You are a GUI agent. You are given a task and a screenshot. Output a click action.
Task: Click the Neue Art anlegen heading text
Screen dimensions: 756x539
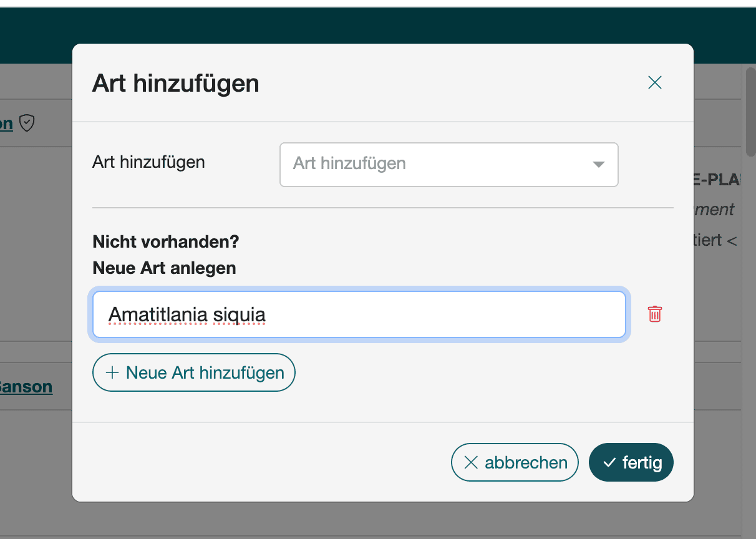tap(164, 268)
